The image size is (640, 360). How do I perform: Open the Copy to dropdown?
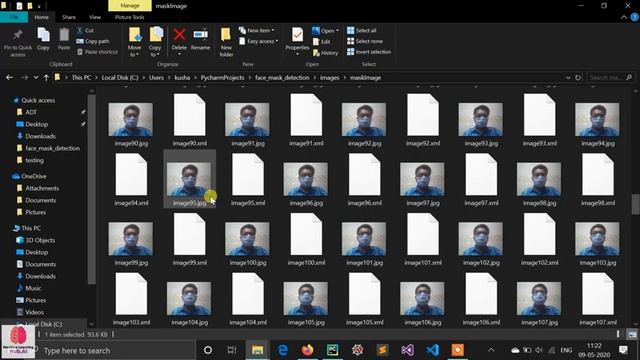(x=155, y=42)
